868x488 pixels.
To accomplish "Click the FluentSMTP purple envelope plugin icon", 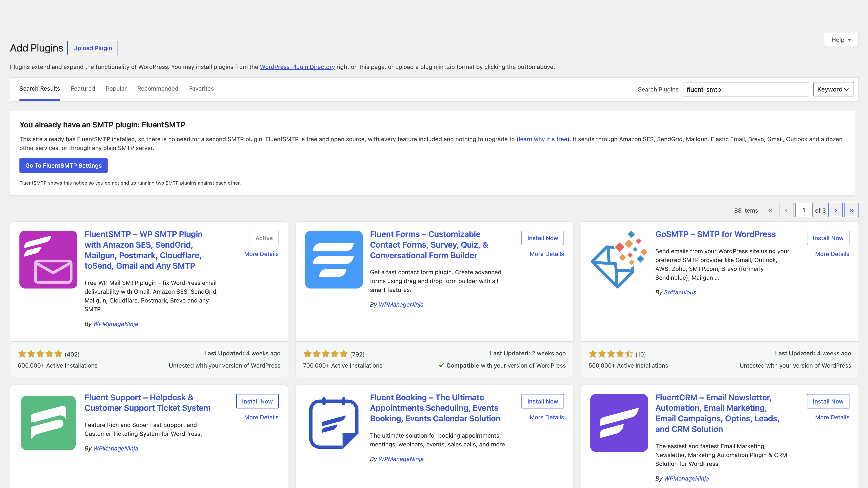I will click(x=48, y=259).
